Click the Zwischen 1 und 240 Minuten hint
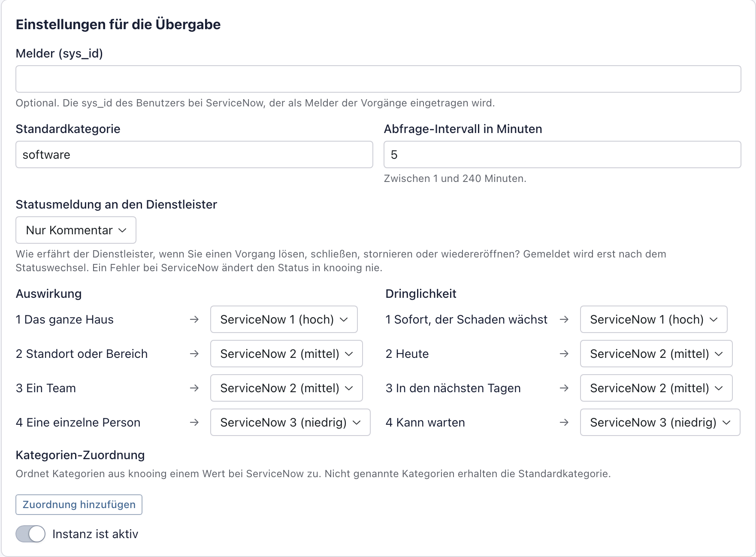Screen dimensions: 756x557 click(455, 179)
